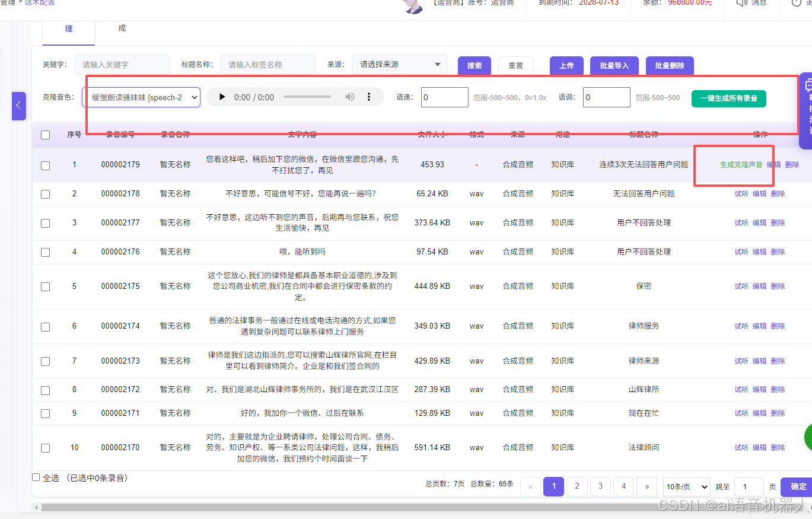Check the row for recording 000002173
The image size is (812, 519).
click(x=46, y=361)
